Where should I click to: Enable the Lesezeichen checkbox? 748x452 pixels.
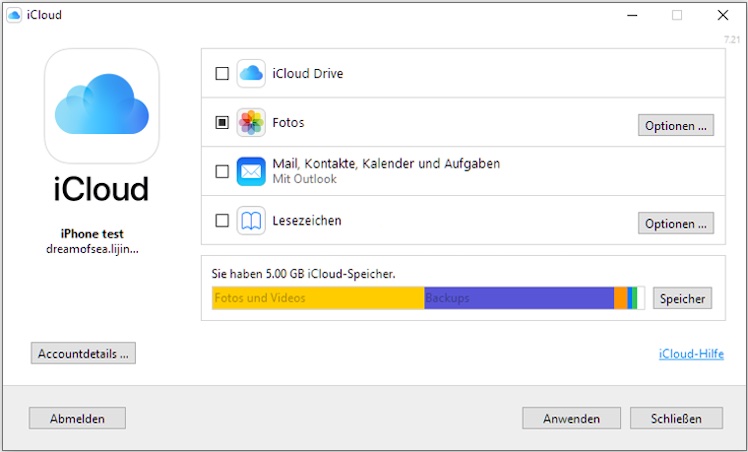coord(222,220)
